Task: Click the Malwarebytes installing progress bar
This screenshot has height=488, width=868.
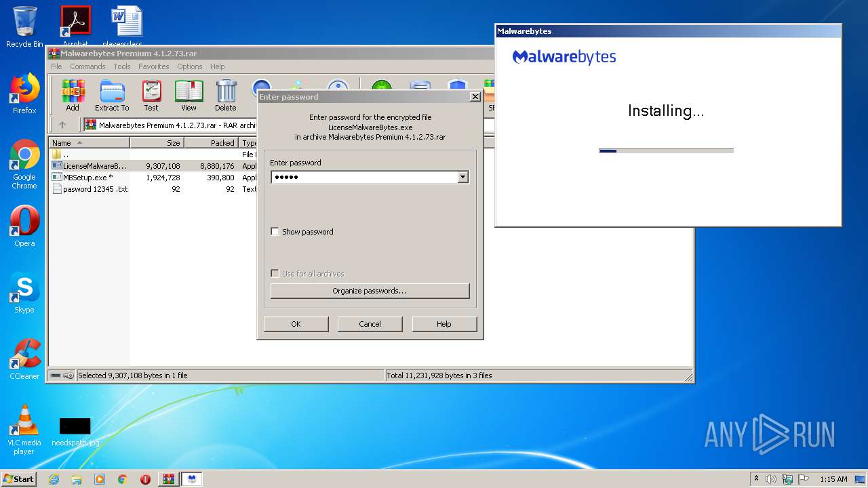Action: 666,151
